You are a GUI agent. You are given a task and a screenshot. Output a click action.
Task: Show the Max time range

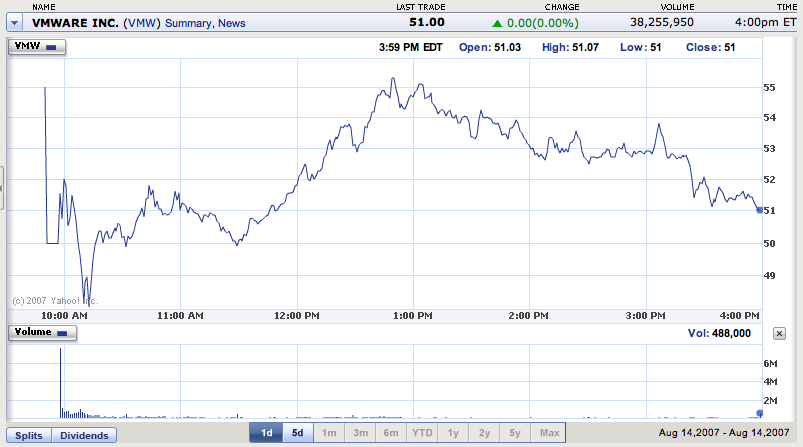coord(549,433)
